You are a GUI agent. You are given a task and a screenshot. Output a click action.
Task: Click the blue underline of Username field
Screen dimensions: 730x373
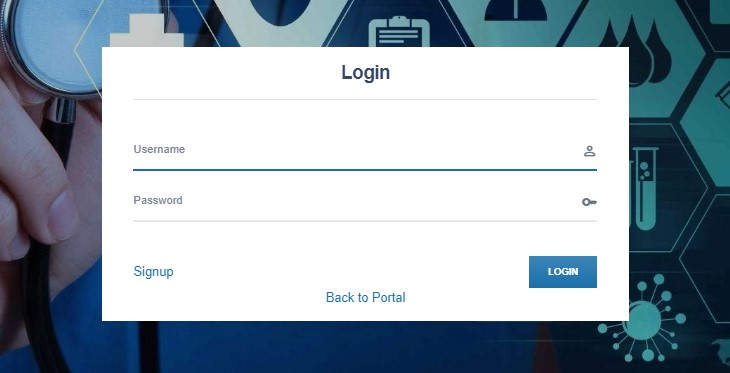coord(365,170)
